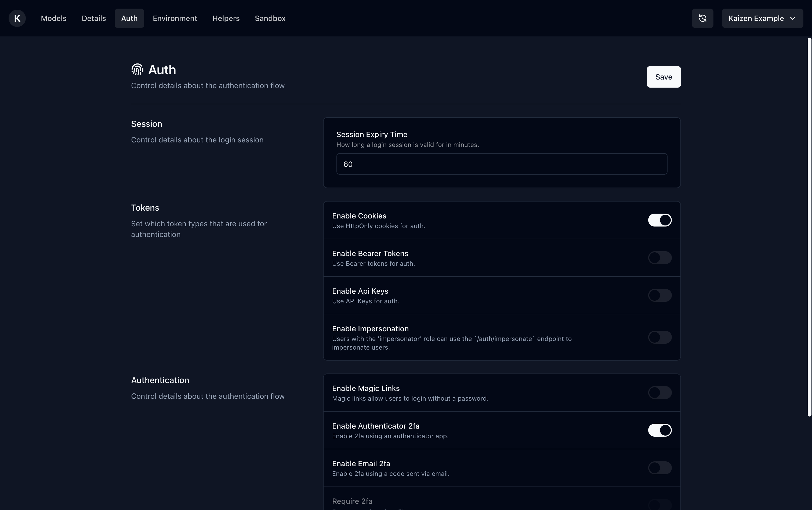The image size is (812, 510).
Task: Open the Kaizen Example project dropdown
Action: [x=762, y=18]
